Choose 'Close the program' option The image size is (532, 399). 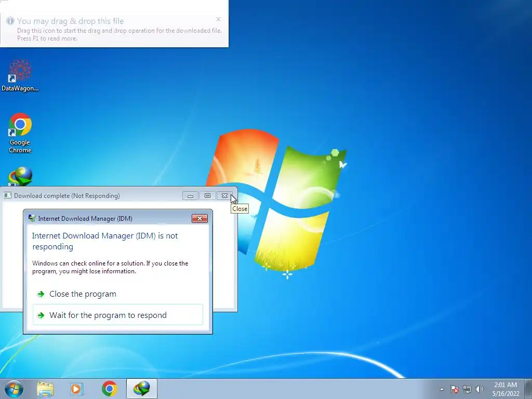tap(118, 294)
